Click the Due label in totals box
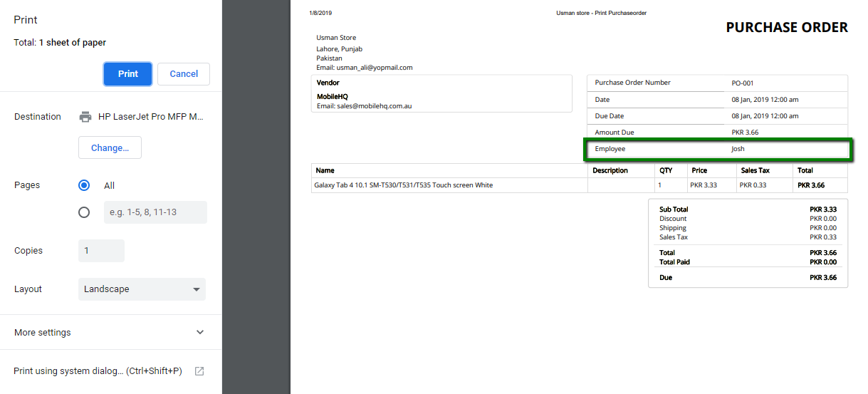The width and height of the screenshot is (868, 394). (x=666, y=278)
